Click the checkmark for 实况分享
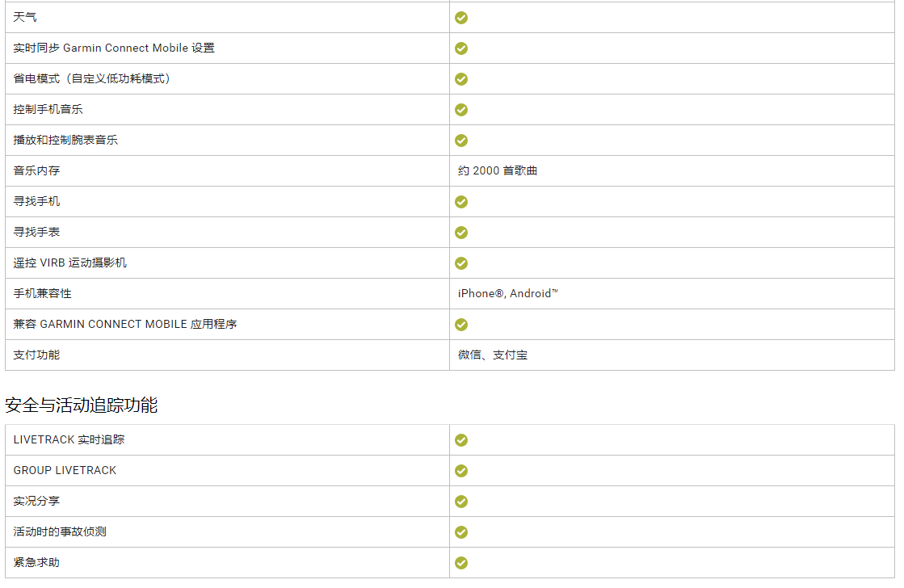This screenshot has width=904, height=588. [461, 502]
